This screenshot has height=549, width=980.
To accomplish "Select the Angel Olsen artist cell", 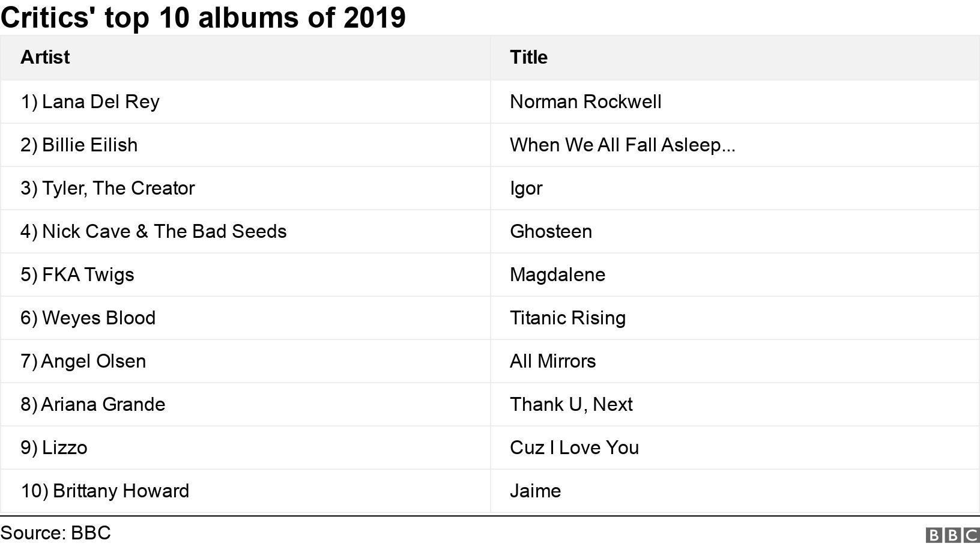I will (x=83, y=361).
